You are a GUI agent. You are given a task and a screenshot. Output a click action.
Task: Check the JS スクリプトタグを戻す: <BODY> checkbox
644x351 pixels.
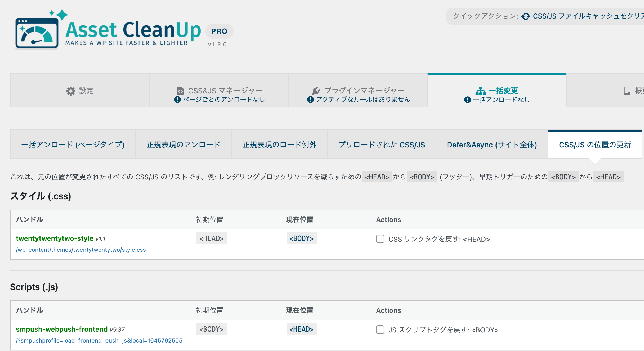pos(380,330)
